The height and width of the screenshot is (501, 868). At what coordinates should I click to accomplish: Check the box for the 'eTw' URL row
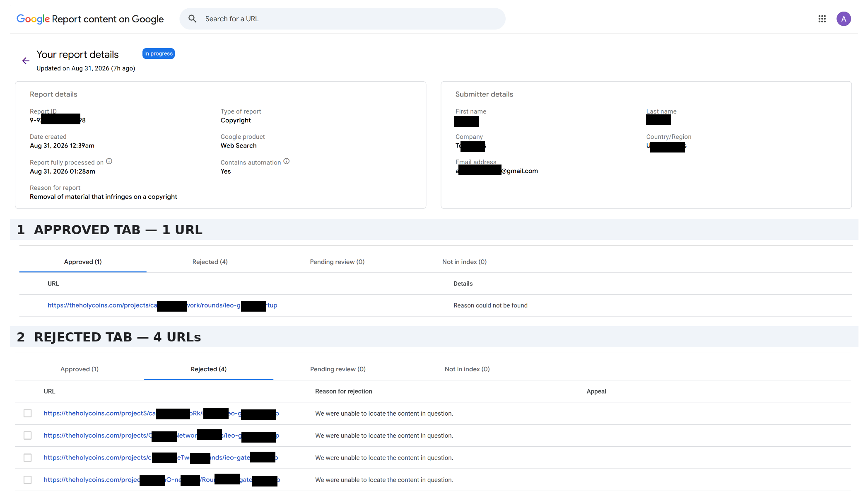pos(28,457)
